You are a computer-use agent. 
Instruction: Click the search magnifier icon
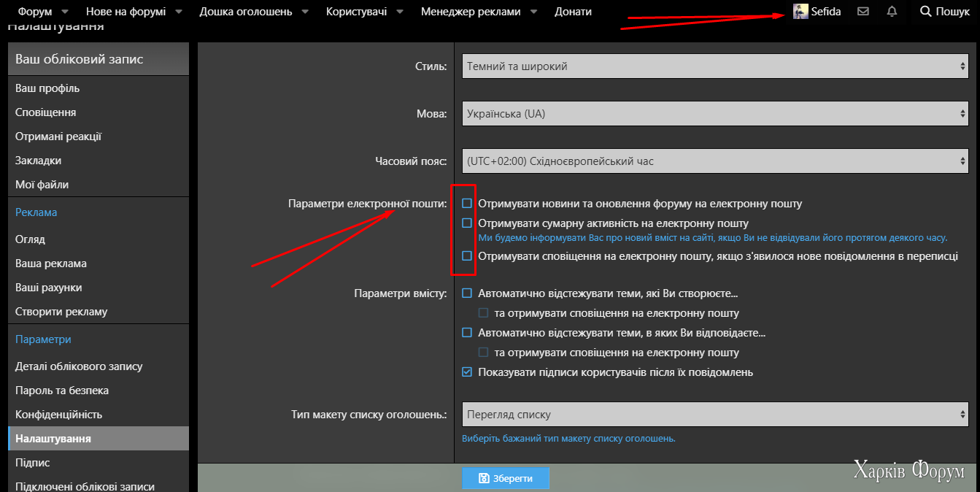click(x=926, y=12)
